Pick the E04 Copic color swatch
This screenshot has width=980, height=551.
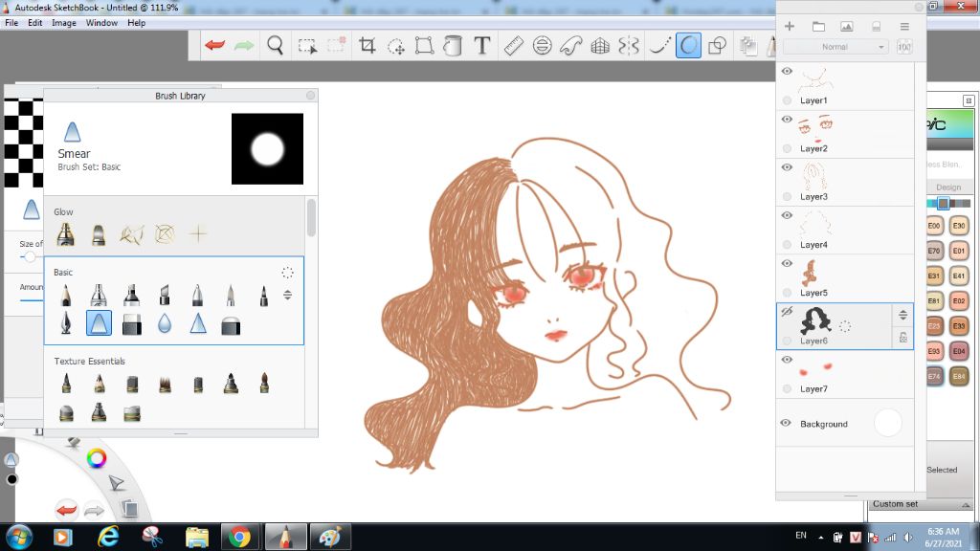(959, 350)
